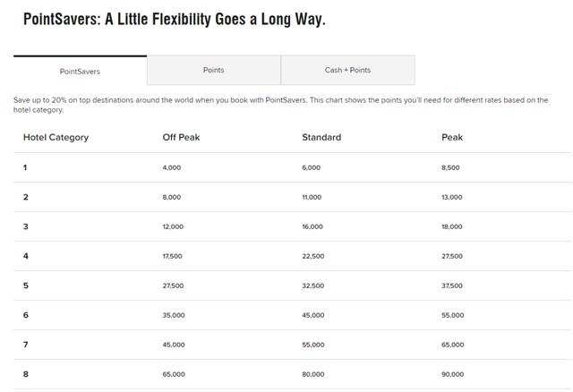Select the 18,000 Peak value for category 3
The width and height of the screenshot is (573, 392).
pyautogui.click(x=452, y=226)
